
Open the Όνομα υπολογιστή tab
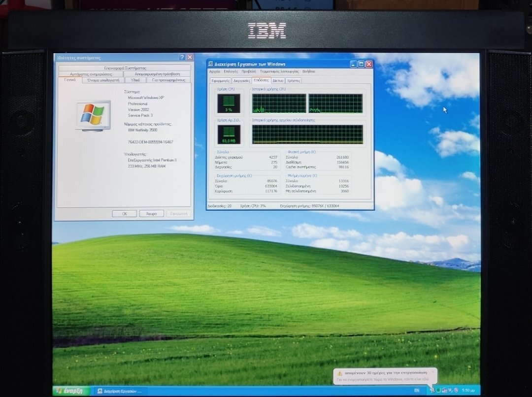click(103, 80)
